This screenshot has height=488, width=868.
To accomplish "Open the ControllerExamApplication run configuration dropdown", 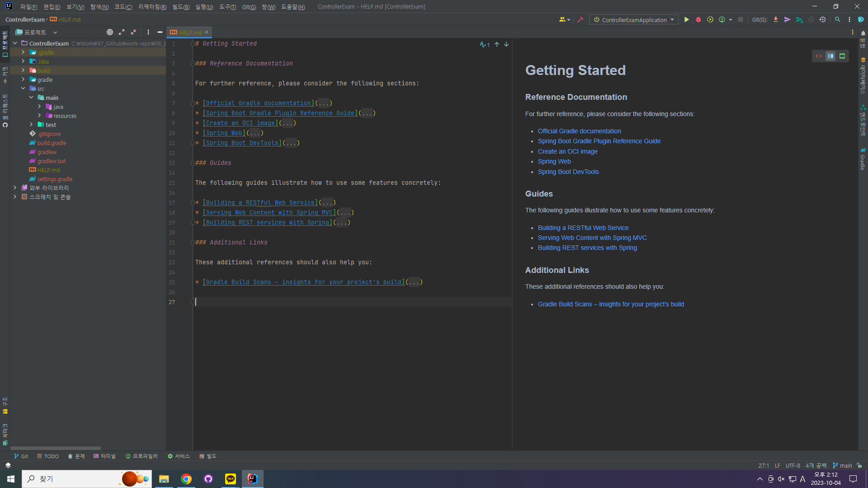I will click(x=634, y=19).
